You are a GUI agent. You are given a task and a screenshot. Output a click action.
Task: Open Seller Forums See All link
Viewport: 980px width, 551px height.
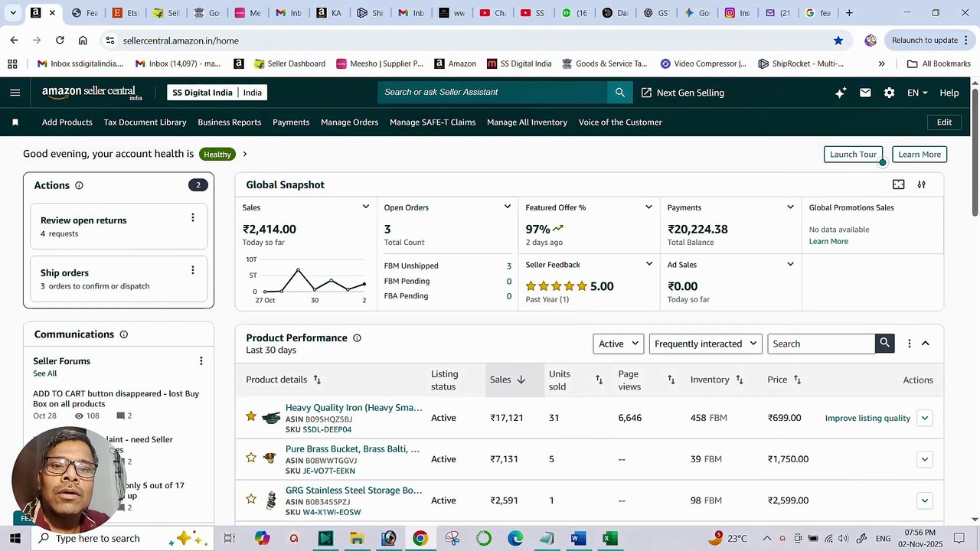[x=44, y=373]
